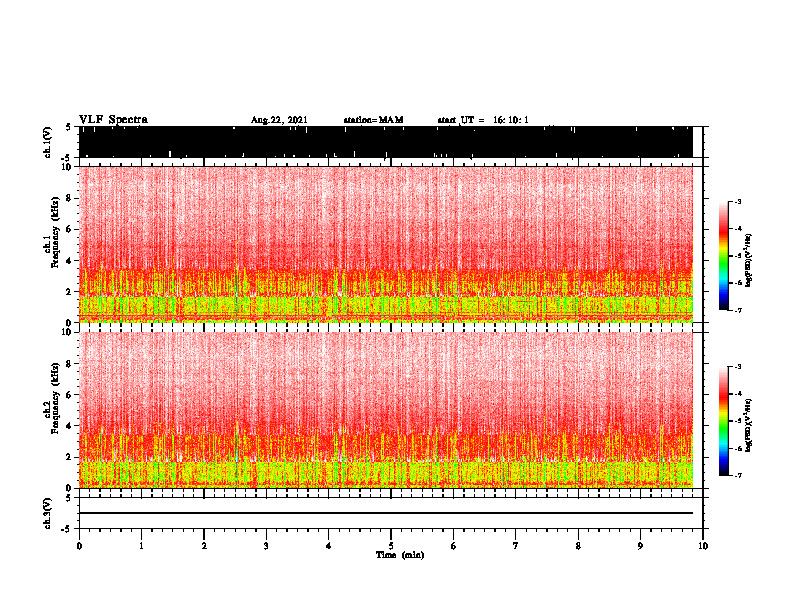This screenshot has width=792, height=612.
Task: Click inside the ch.2 spectrogram panel
Action: [x=385, y=410]
